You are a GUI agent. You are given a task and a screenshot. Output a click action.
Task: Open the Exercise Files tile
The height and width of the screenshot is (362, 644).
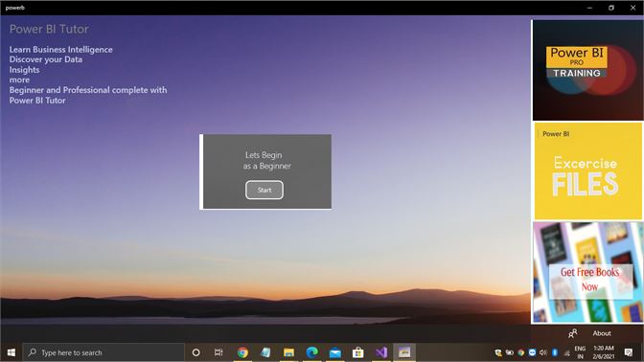[x=587, y=171]
